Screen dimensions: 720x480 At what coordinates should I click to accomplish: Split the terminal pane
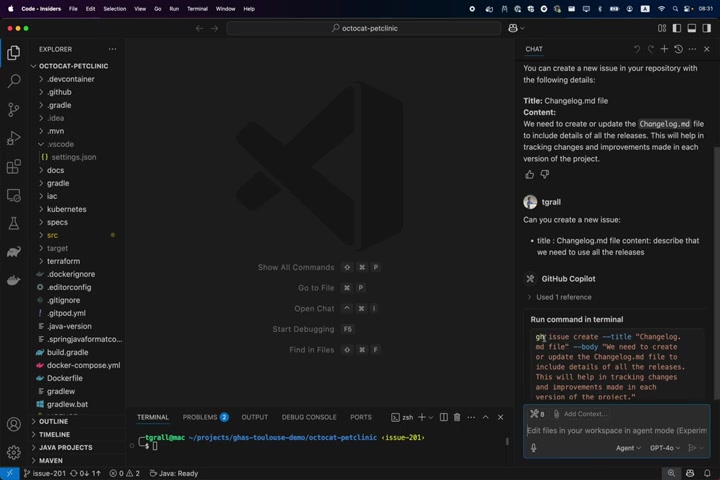click(x=444, y=417)
